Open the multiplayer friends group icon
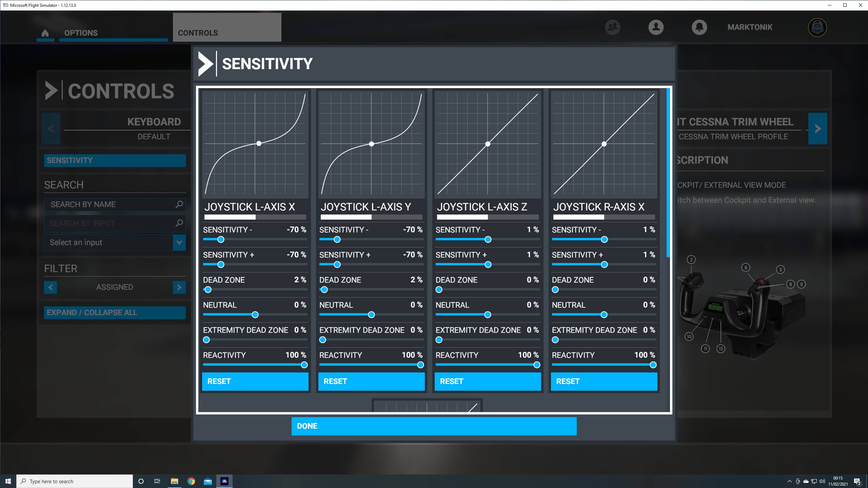 (x=612, y=27)
